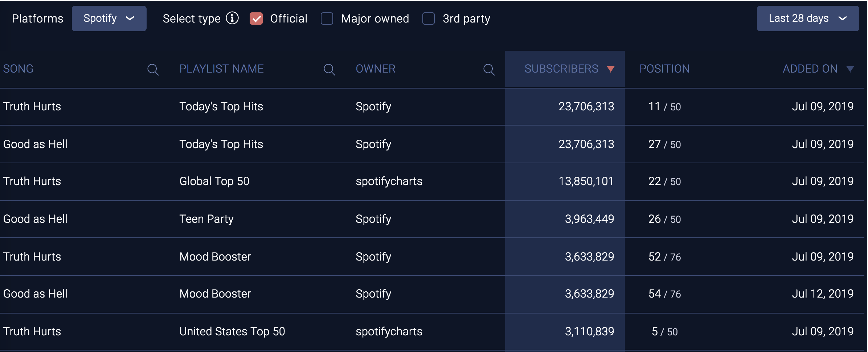Open search in the PLAYLIST NAME column header
Image resolution: width=868 pixels, height=352 pixels.
coord(329,69)
